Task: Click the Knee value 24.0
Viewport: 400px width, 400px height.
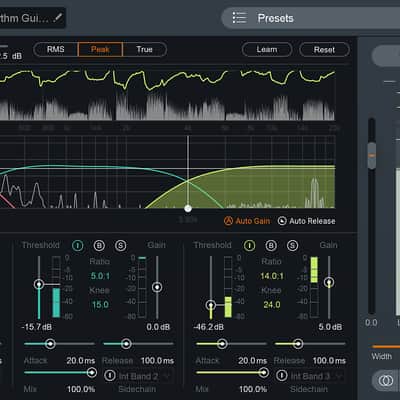Action: point(272,305)
